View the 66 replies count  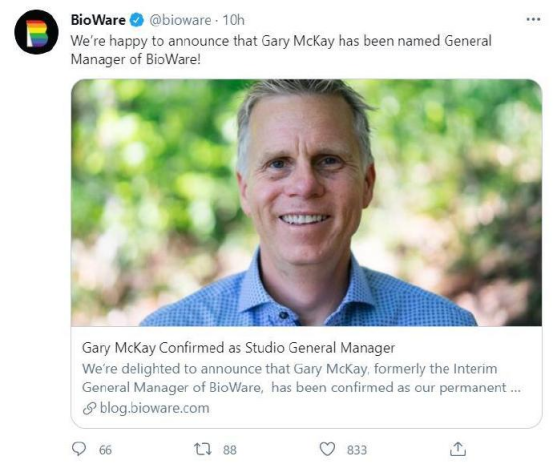click(105, 450)
